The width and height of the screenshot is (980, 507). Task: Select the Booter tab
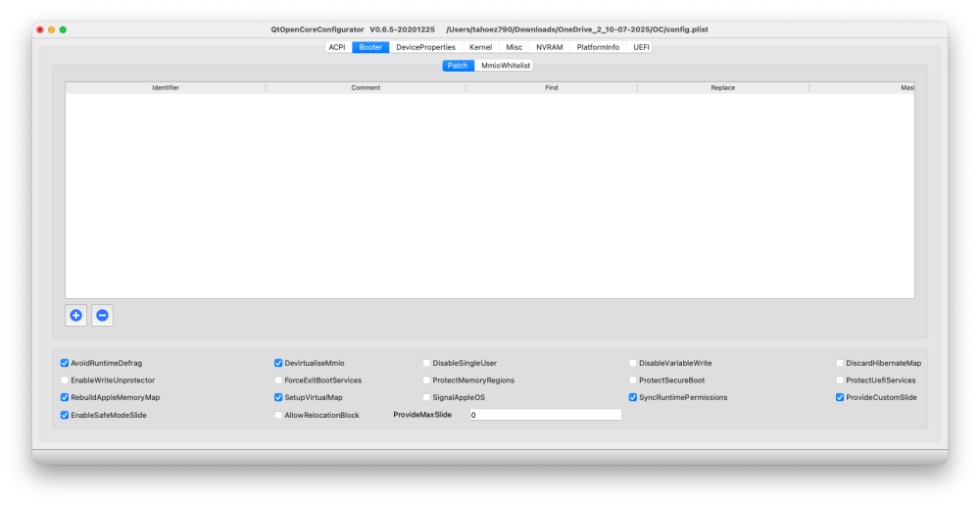[x=370, y=47]
